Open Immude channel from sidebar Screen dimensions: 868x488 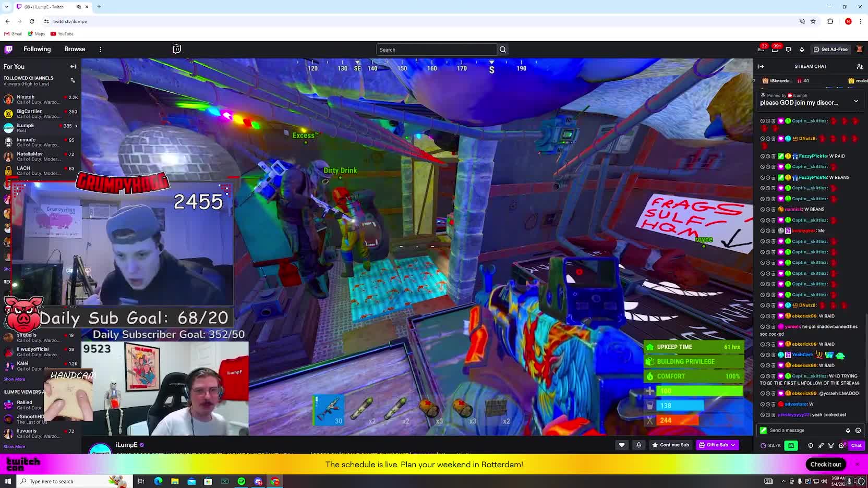[x=40, y=142]
